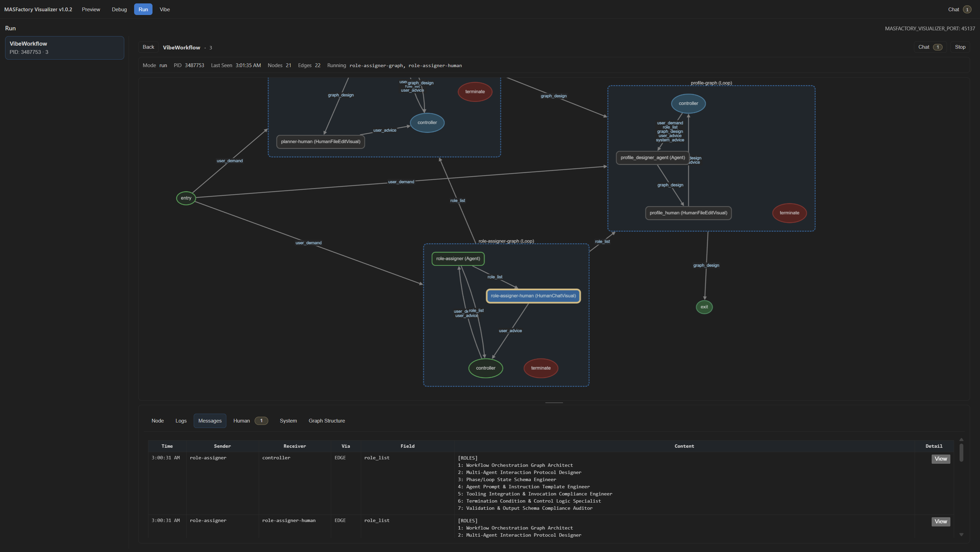Select VibeWorkflow run in sidebar
The width and height of the screenshot is (980, 552).
pyautogui.click(x=64, y=48)
